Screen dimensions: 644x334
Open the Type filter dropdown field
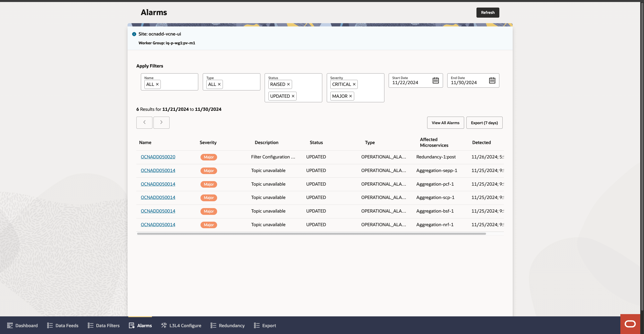click(231, 82)
